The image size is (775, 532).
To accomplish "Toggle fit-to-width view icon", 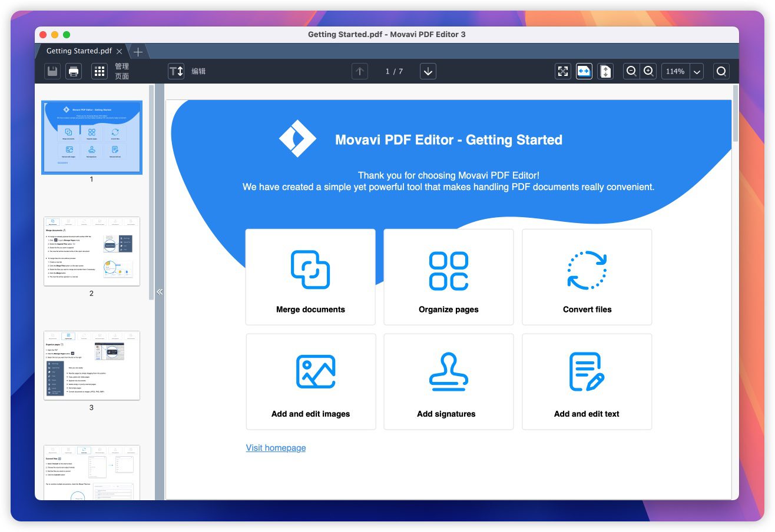I will tap(584, 71).
